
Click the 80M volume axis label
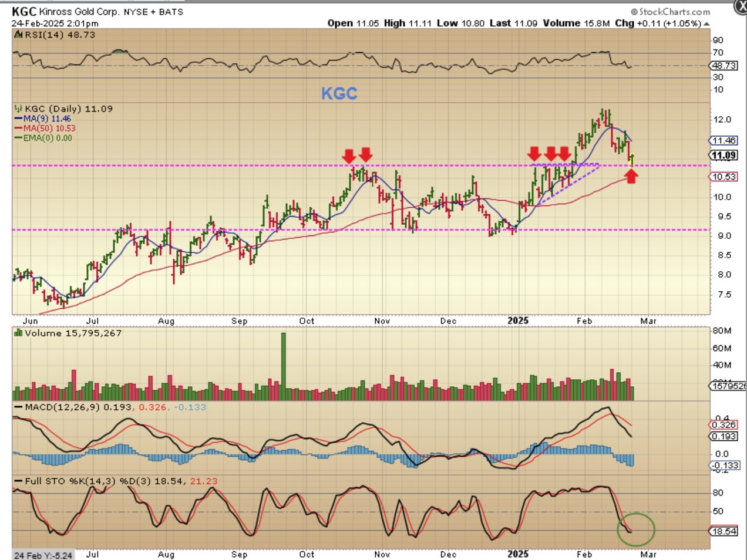click(x=722, y=330)
